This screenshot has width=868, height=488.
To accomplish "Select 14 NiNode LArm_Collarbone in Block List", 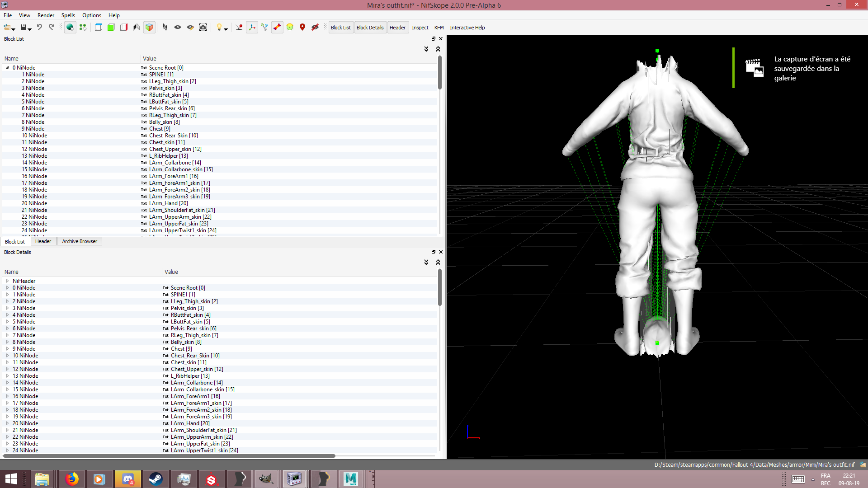I will [220, 163].
